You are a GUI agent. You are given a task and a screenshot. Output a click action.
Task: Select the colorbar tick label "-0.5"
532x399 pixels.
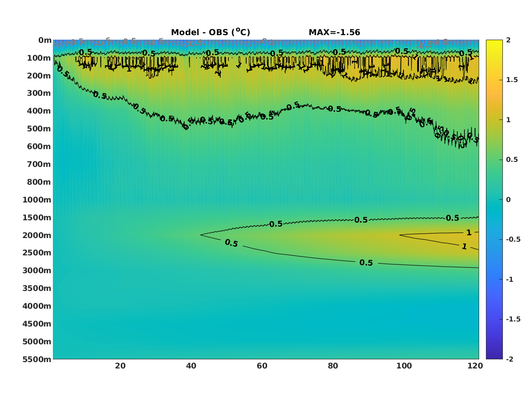click(x=513, y=239)
